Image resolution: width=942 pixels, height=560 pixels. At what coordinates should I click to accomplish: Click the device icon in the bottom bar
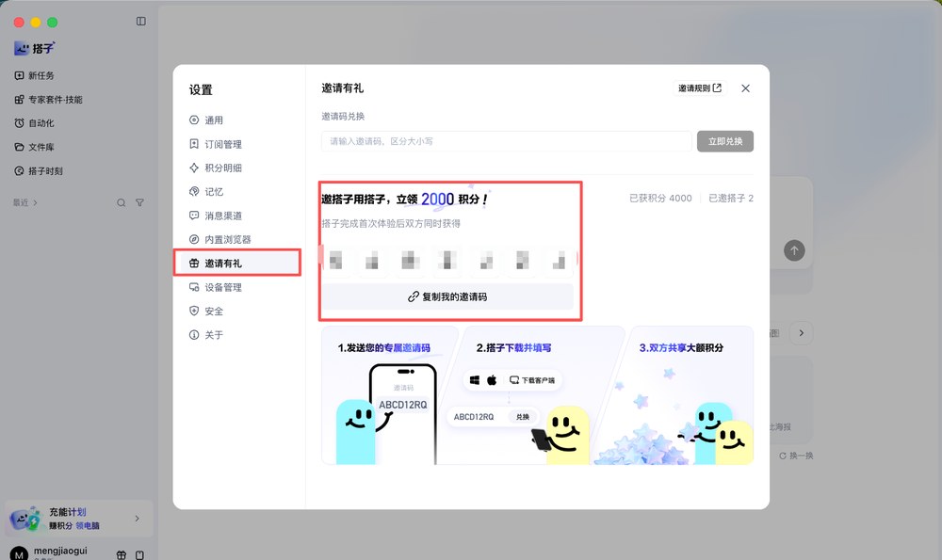click(x=139, y=555)
